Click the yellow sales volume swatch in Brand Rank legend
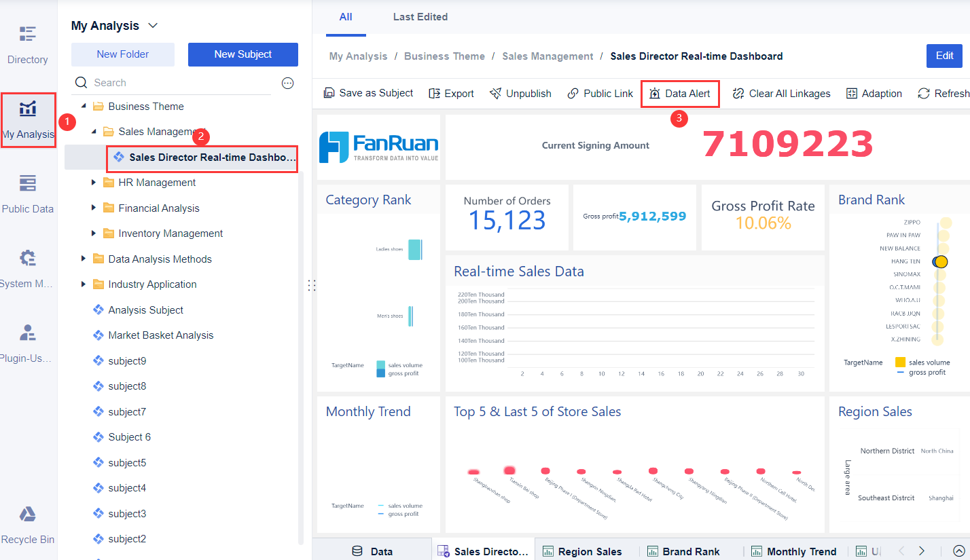The image size is (970, 560). click(900, 362)
